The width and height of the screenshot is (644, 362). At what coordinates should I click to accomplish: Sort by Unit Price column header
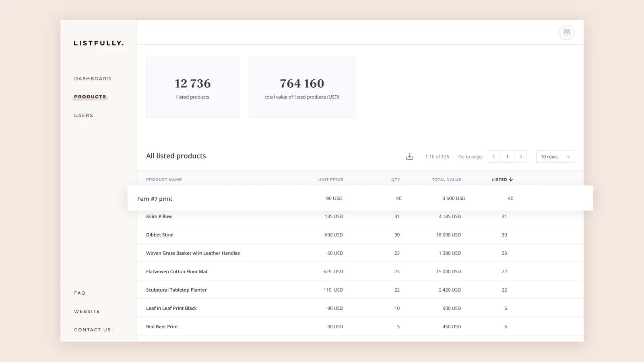[330, 179]
